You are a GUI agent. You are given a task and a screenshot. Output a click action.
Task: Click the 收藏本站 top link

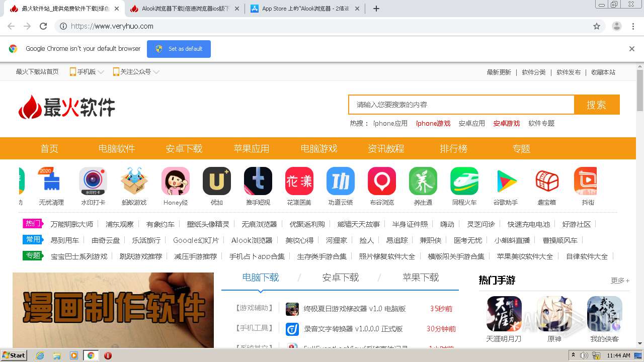[x=603, y=72]
